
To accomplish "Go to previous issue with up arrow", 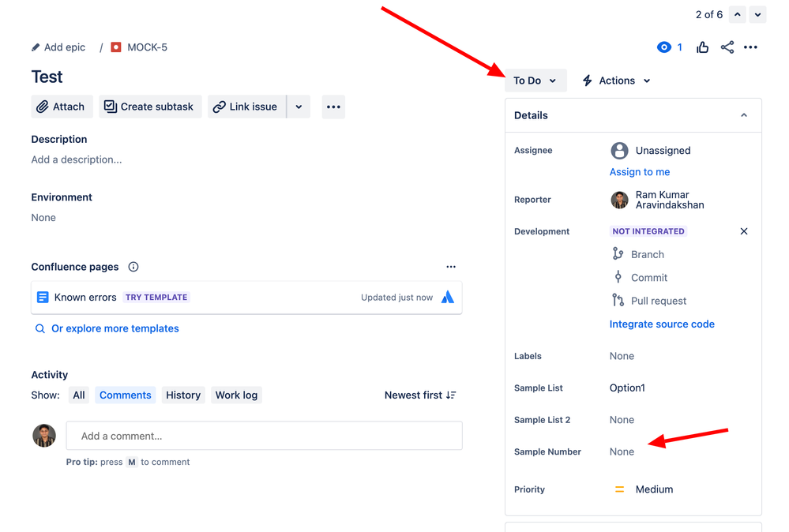I will (x=737, y=14).
